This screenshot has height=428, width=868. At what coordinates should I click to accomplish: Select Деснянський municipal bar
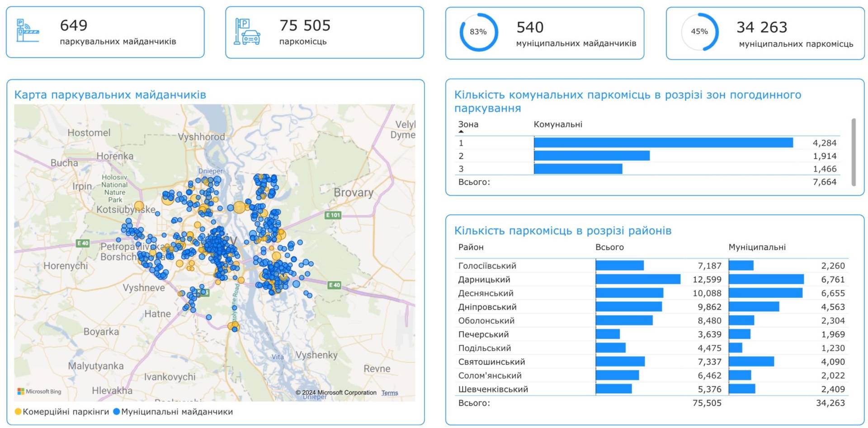click(x=765, y=293)
